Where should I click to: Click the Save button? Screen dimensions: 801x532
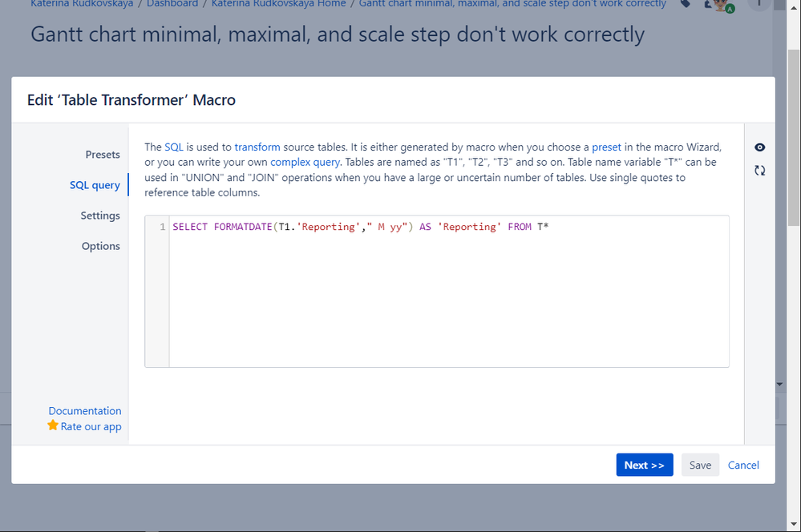[700, 465]
